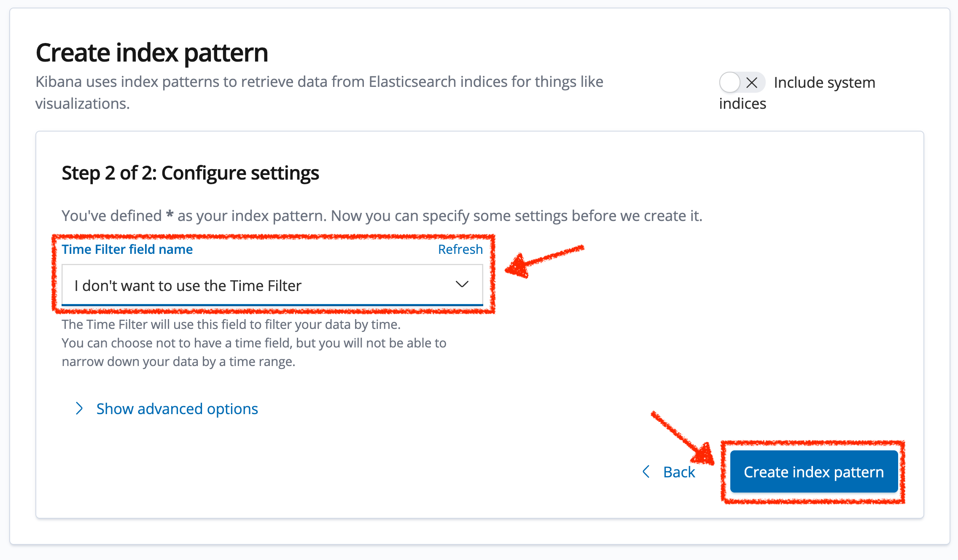Image resolution: width=958 pixels, height=560 pixels.
Task: Click Back to return to step one
Action: (679, 472)
